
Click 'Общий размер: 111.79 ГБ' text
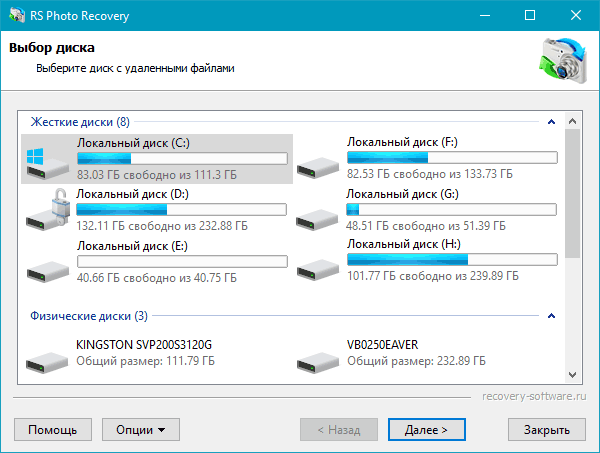(x=145, y=361)
